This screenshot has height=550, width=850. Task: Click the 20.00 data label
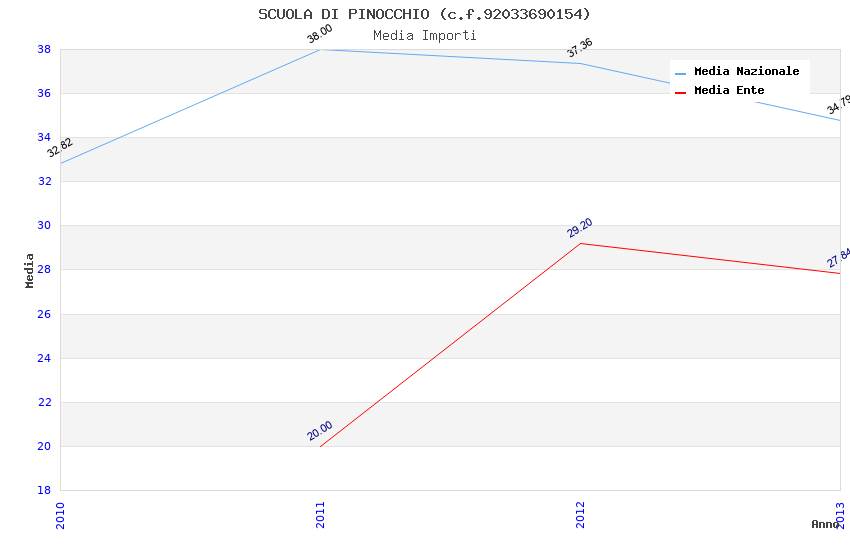pyautogui.click(x=320, y=431)
